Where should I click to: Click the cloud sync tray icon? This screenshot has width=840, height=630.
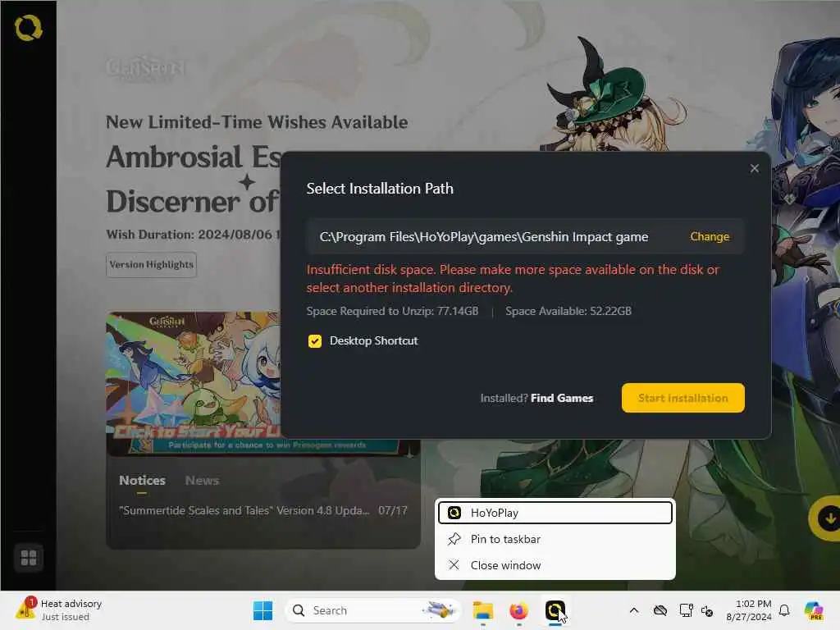tap(660, 610)
